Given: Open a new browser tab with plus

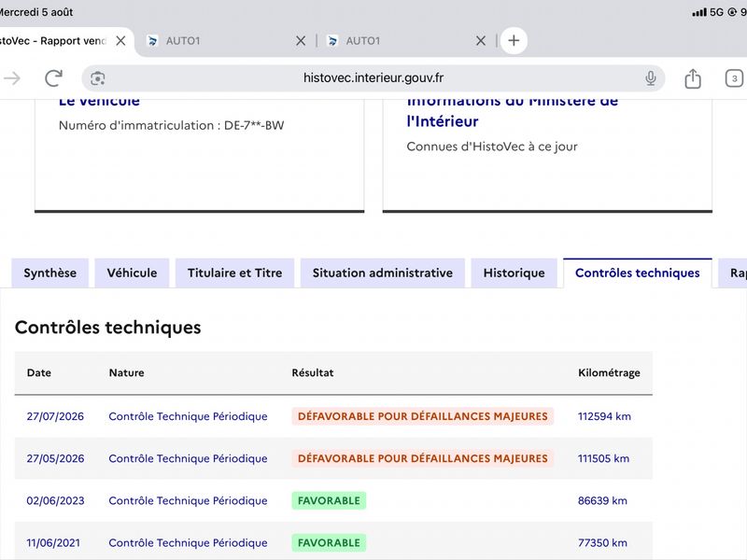Looking at the screenshot, I should click(x=514, y=40).
